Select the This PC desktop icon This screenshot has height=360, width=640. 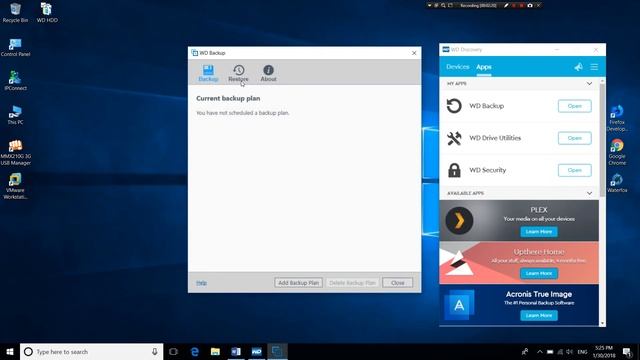tap(15, 115)
